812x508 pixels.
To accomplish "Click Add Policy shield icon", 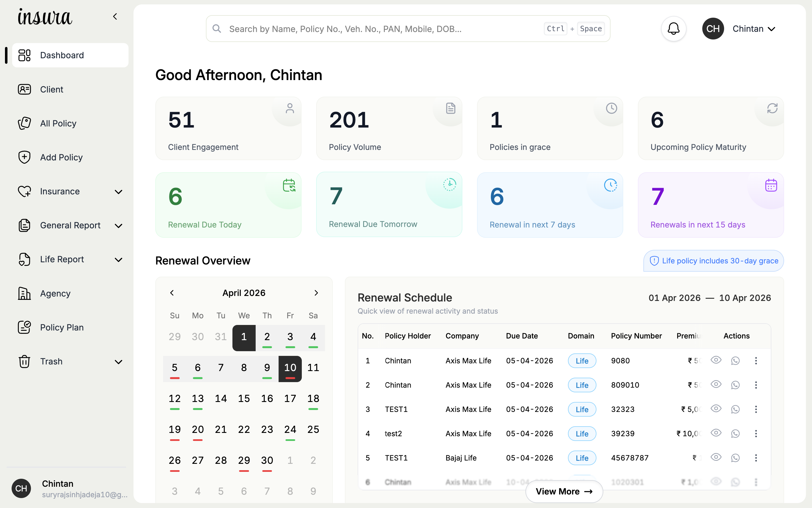I will pyautogui.click(x=24, y=157).
